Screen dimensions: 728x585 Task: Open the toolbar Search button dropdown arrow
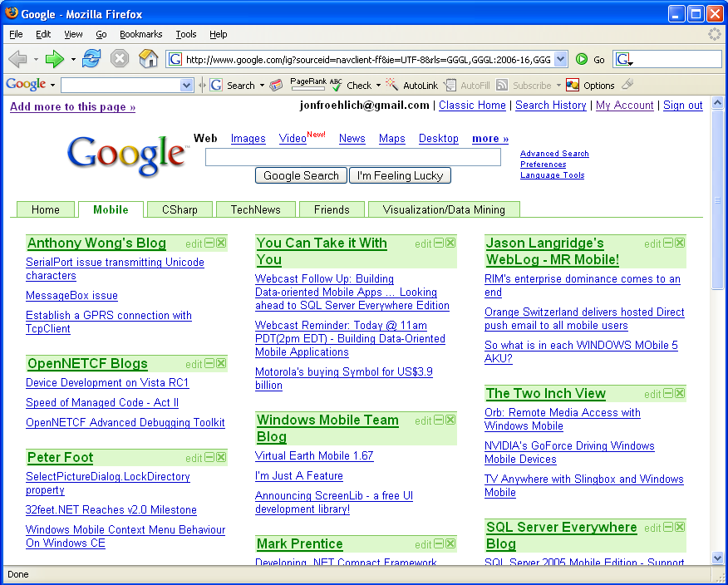tap(262, 85)
